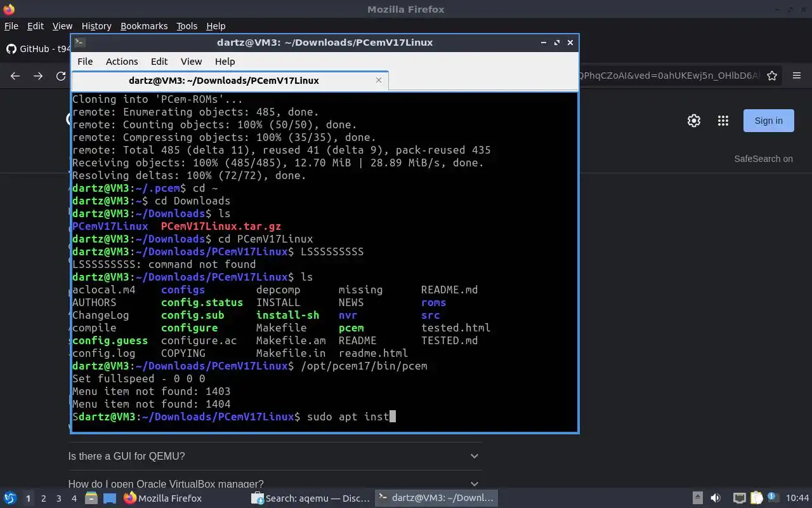Viewport: 812px width, 508px height.
Task: Click 'install-sh' in terminal listing
Action: 287,315
